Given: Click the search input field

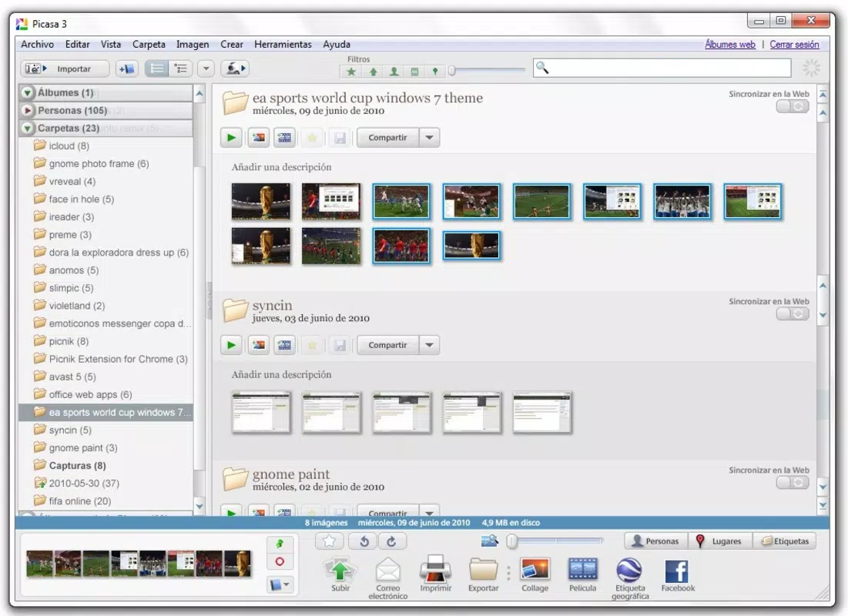Looking at the screenshot, I should pyautogui.click(x=662, y=68).
